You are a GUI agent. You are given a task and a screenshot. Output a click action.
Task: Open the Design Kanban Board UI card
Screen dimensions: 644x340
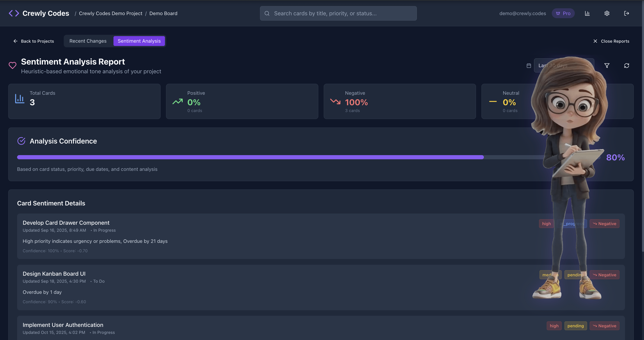coord(54,274)
